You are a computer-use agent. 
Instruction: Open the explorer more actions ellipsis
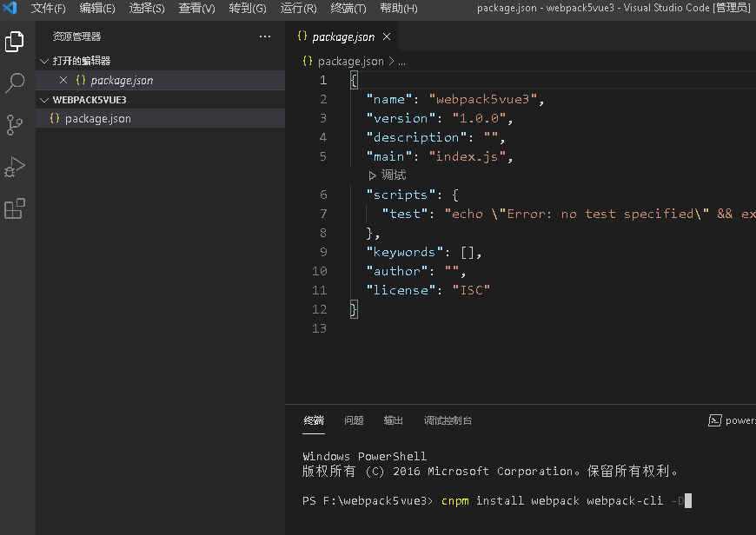[x=265, y=36]
